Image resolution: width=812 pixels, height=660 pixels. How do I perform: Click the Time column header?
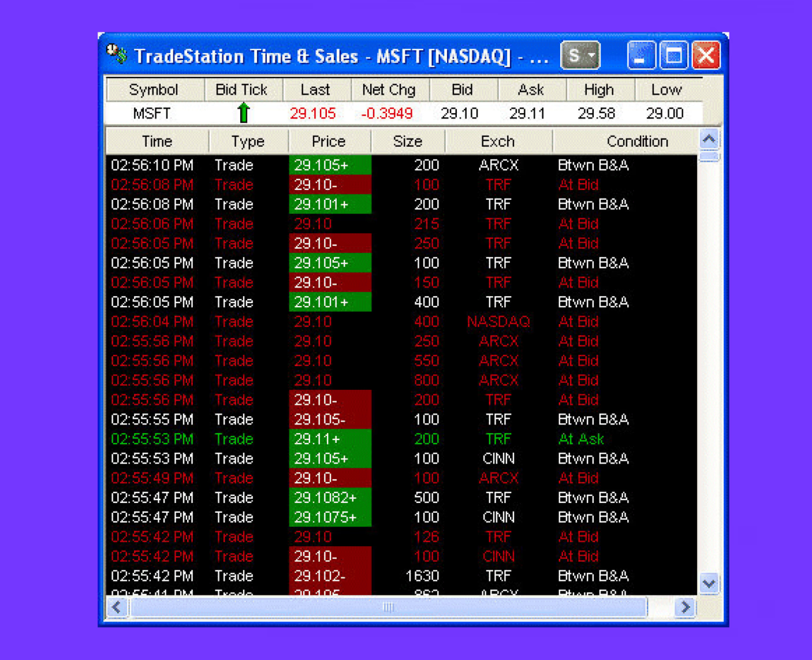[157, 141]
